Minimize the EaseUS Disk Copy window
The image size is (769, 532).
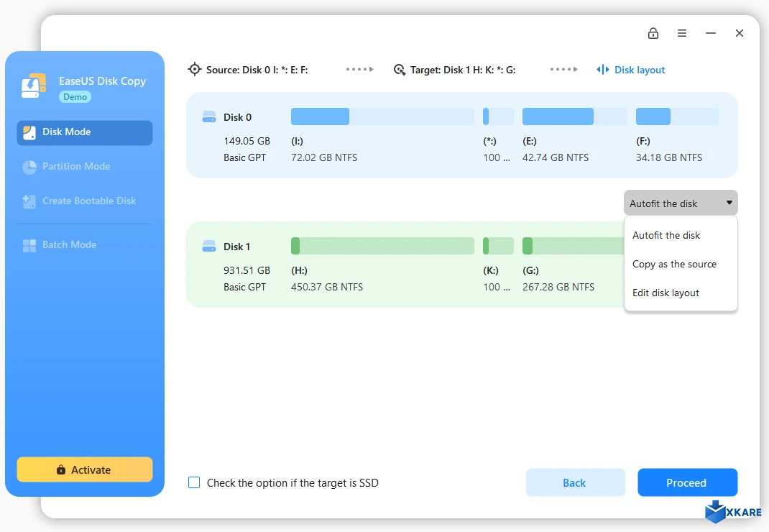coord(711,33)
